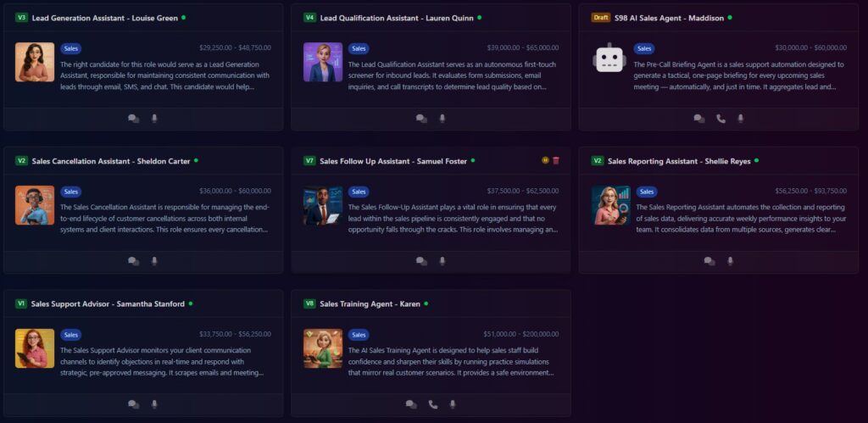Delete the Sales Follow Up Assistant
The image size is (868, 423).
tap(556, 160)
